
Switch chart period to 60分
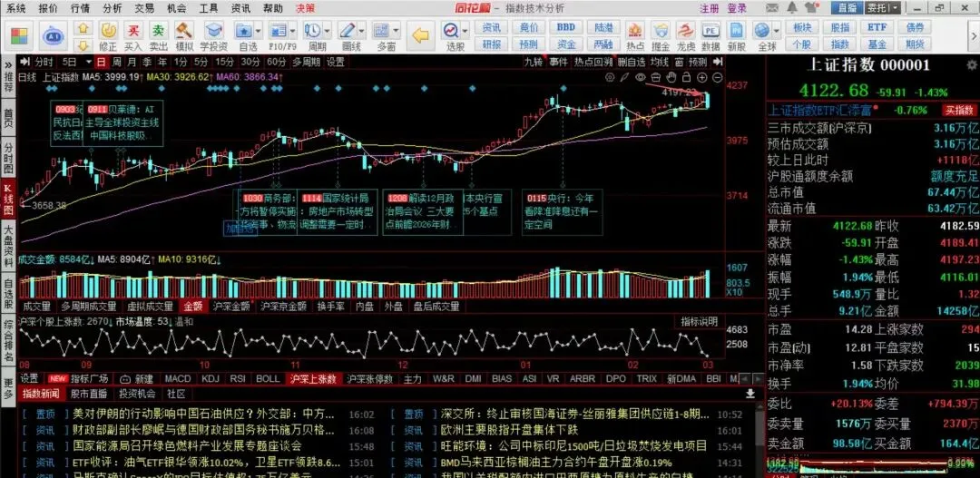point(276,62)
